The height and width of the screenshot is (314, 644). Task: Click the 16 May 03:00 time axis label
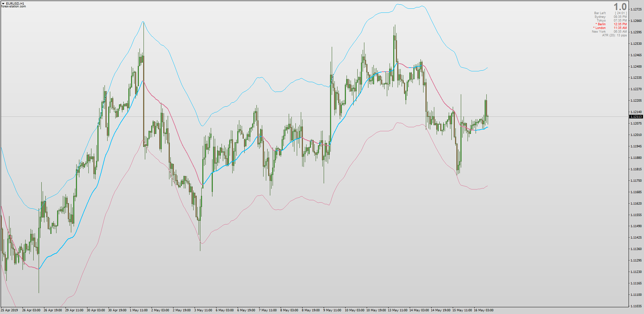pos(484,310)
